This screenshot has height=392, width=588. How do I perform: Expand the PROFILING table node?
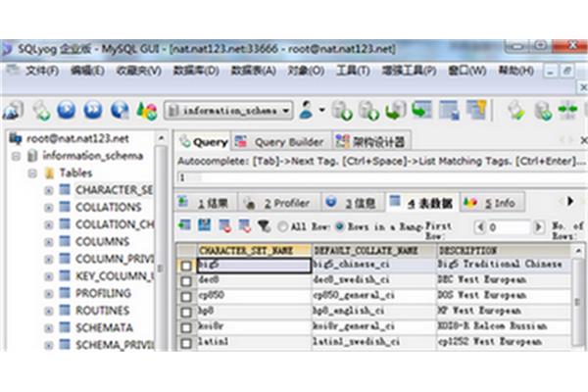[x=48, y=293]
